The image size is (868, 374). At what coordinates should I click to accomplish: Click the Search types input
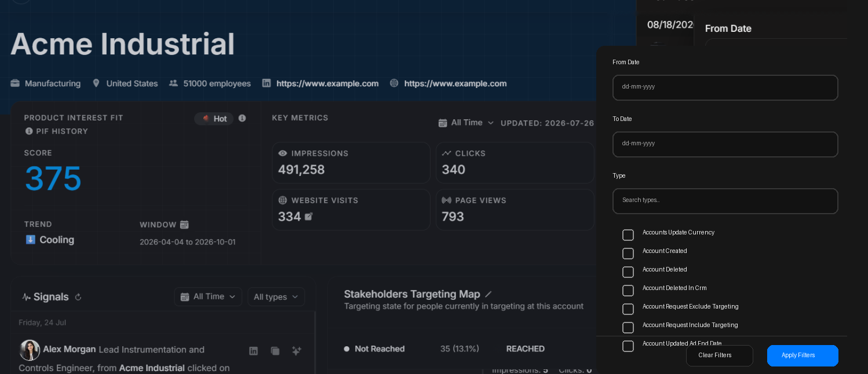coord(725,201)
